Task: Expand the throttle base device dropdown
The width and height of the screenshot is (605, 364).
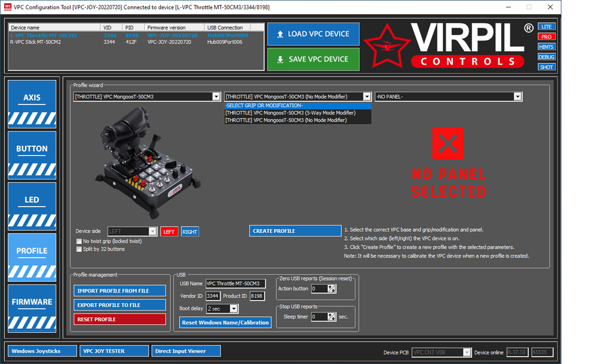Action: (216, 97)
